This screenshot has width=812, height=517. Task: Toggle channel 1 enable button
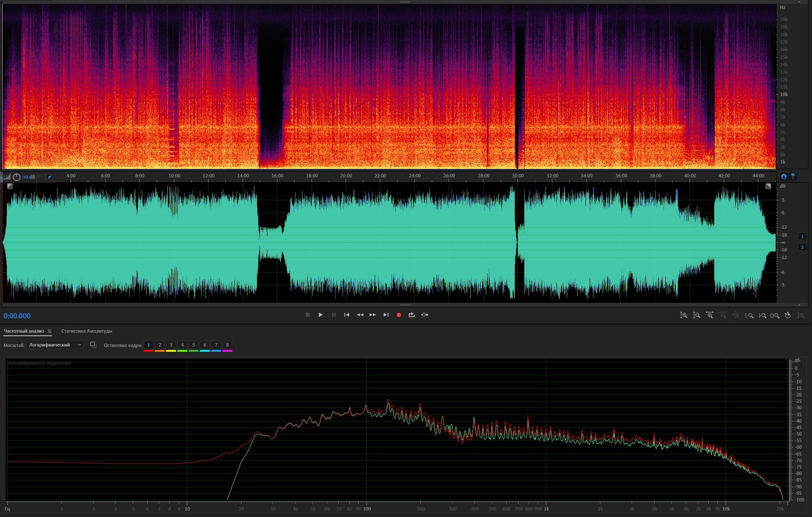click(x=802, y=237)
